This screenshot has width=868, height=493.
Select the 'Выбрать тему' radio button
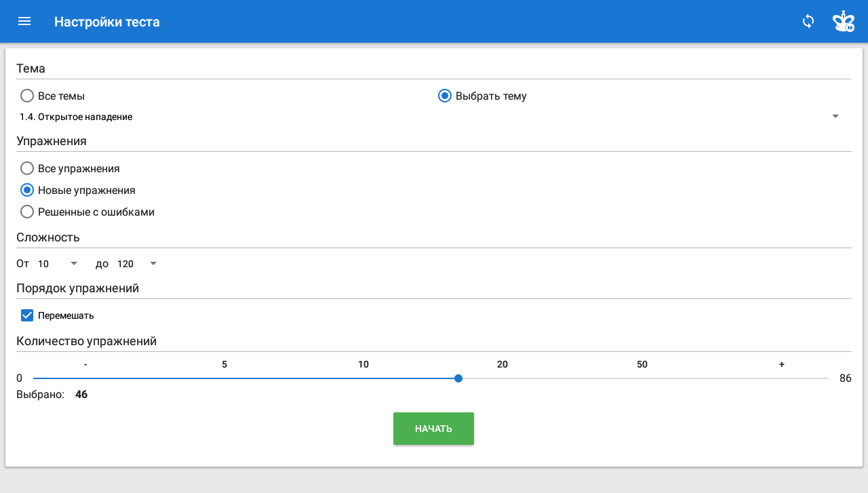click(445, 96)
